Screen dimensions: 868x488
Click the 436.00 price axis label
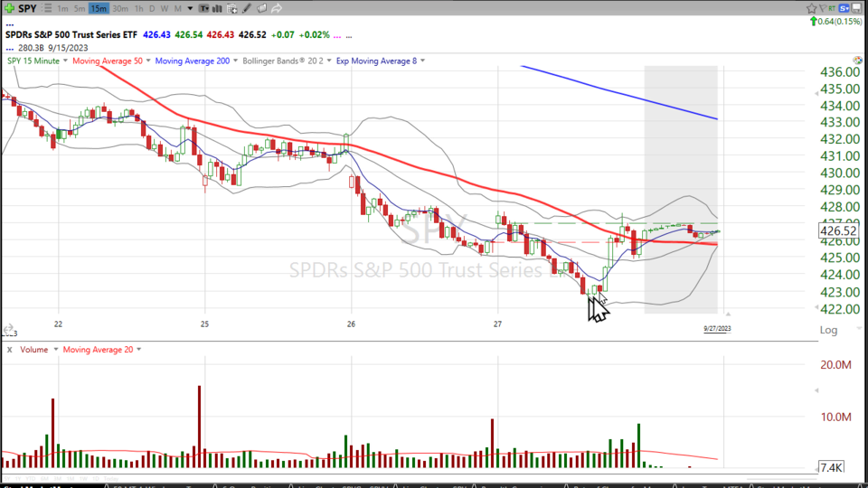point(840,72)
